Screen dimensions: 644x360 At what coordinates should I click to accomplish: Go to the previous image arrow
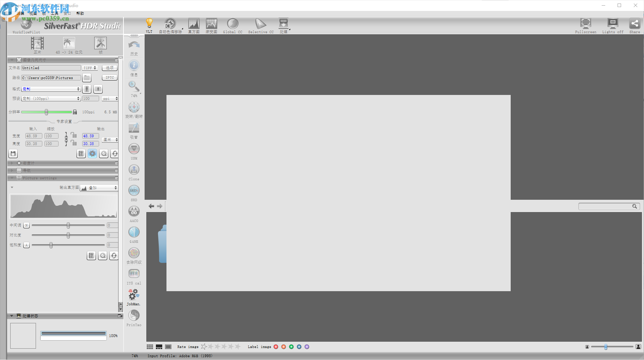pyautogui.click(x=151, y=206)
